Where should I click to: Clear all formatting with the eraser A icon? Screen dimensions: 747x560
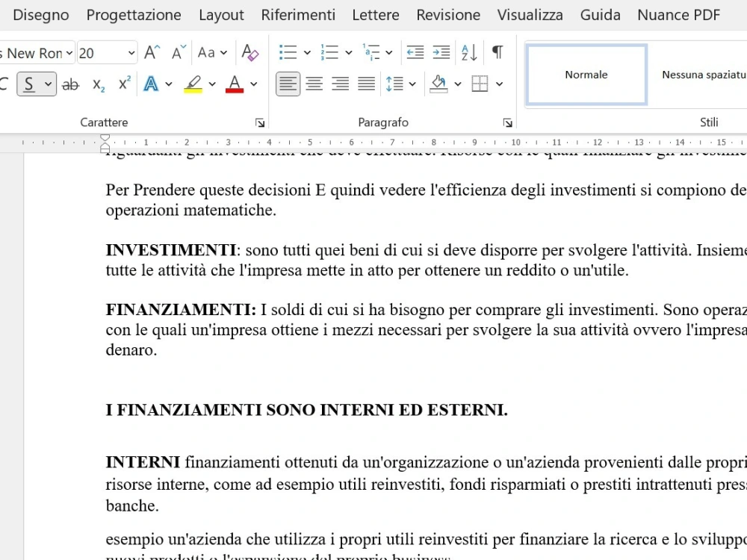click(249, 52)
